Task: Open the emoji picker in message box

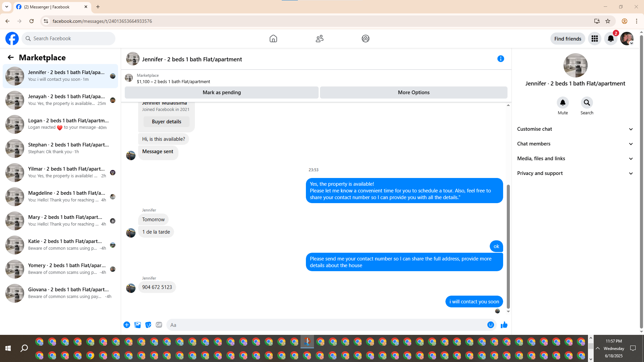Action: [x=490, y=325]
